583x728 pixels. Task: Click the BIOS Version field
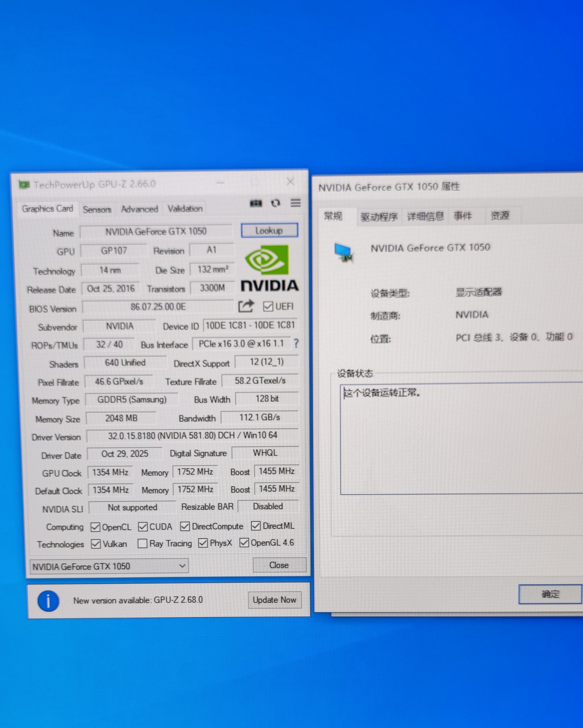click(158, 307)
